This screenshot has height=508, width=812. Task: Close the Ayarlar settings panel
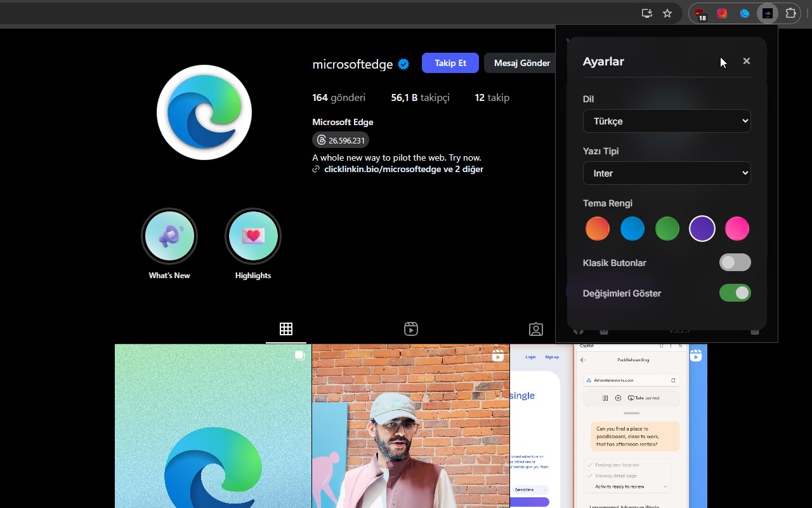tap(746, 61)
